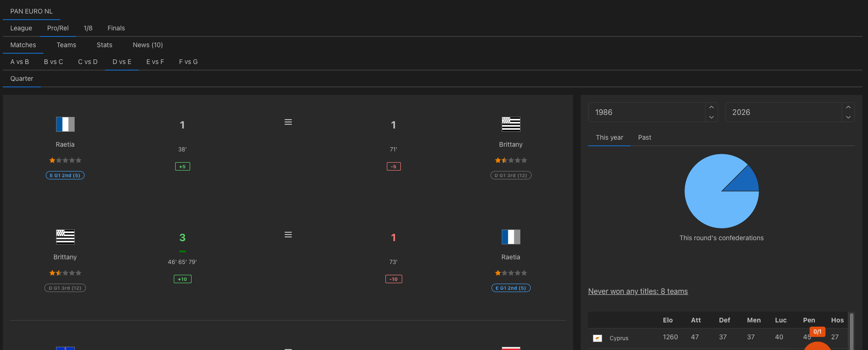This screenshot has height=350, width=868.
Task: Click the green +5 Elo change badge
Action: tap(182, 166)
